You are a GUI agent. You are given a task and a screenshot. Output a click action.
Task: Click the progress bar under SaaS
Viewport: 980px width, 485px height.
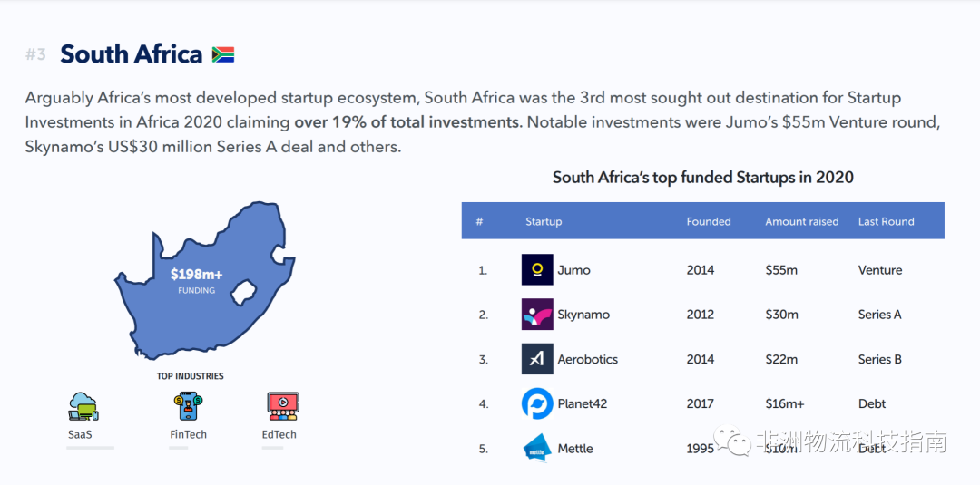90,448
